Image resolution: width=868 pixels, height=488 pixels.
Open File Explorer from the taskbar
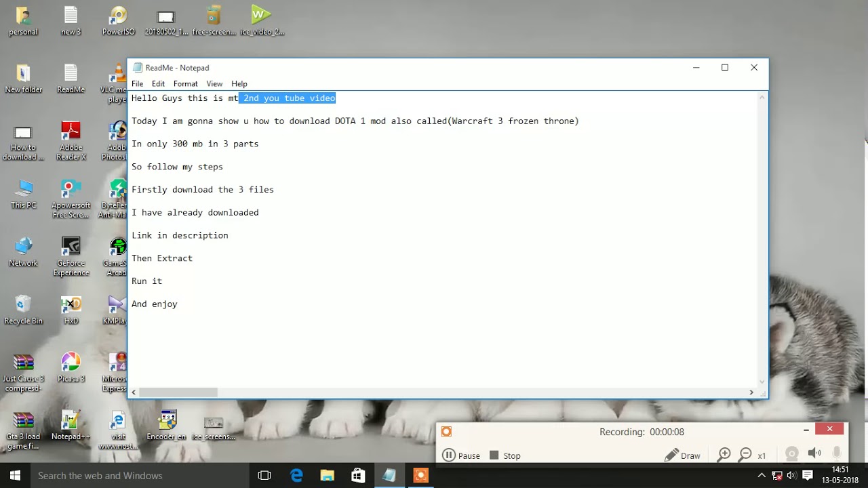327,475
